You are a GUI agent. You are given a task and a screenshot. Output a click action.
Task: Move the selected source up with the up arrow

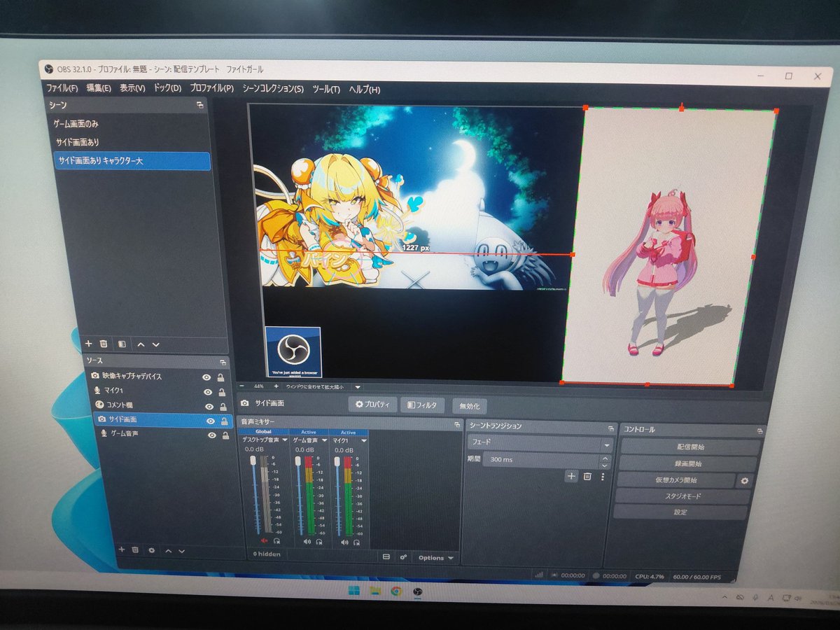(168, 551)
